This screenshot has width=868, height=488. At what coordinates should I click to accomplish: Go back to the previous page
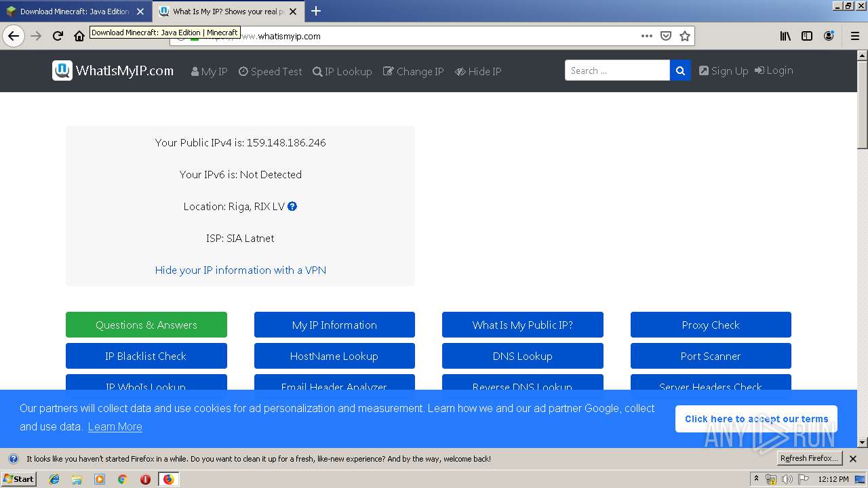point(14,36)
